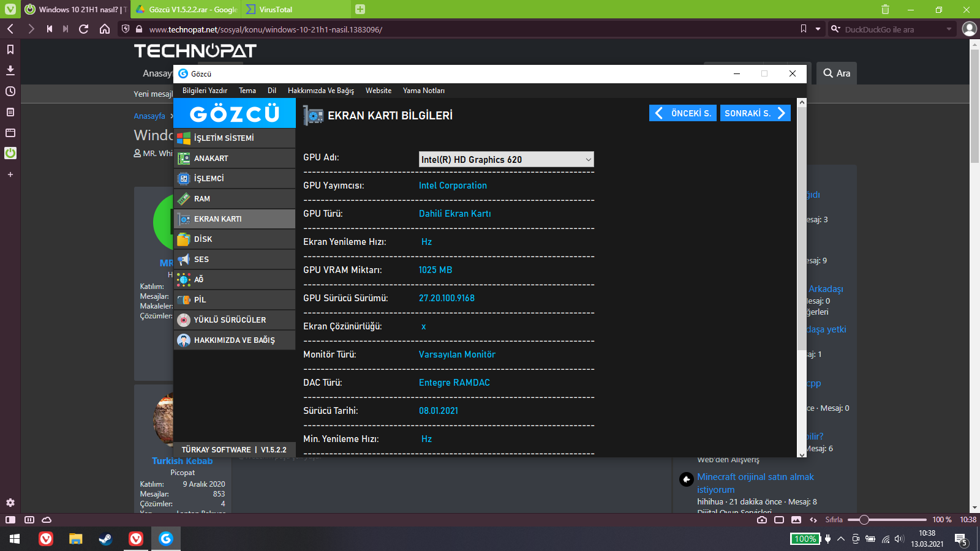Click the volume icon in system tray
Image resolution: width=980 pixels, height=551 pixels.
(899, 539)
